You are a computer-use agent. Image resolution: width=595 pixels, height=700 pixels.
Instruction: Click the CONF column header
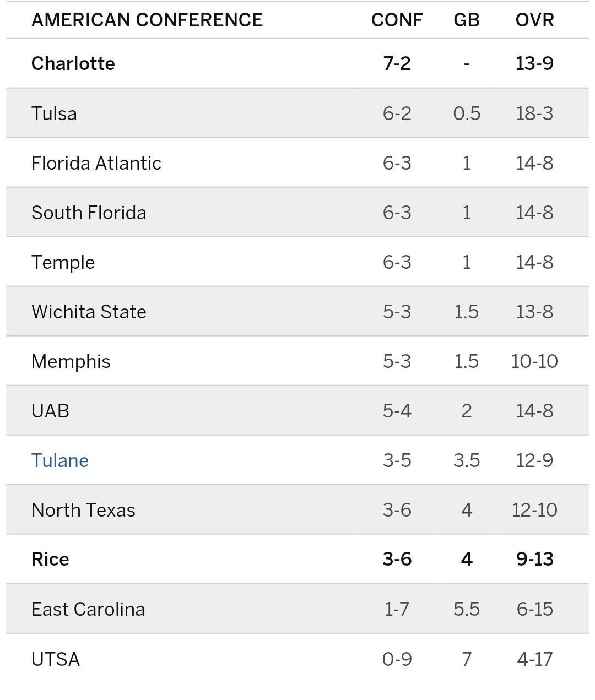(397, 20)
